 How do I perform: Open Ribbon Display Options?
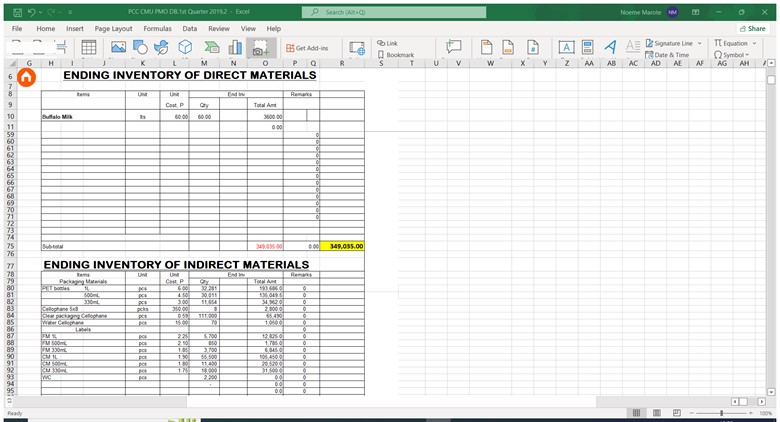(695, 12)
